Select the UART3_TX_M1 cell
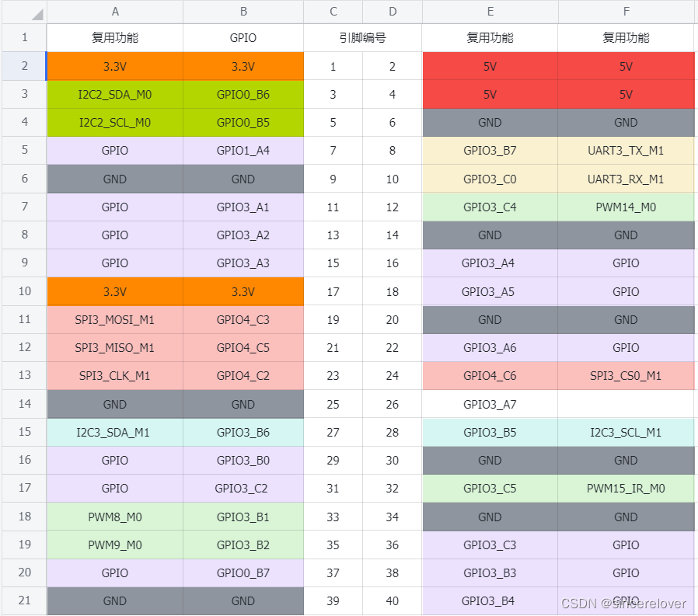Image resolution: width=698 pixels, height=616 pixels. pyautogui.click(x=626, y=151)
